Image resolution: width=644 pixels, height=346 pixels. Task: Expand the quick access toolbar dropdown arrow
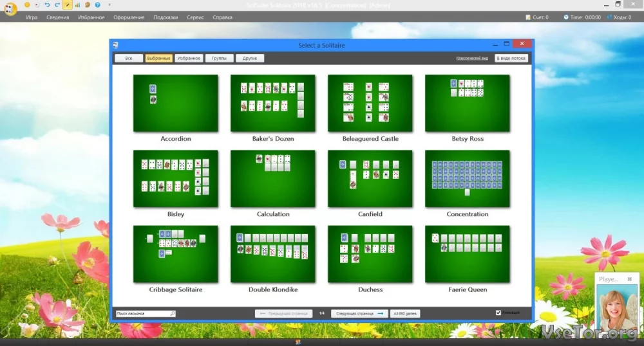tap(109, 5)
